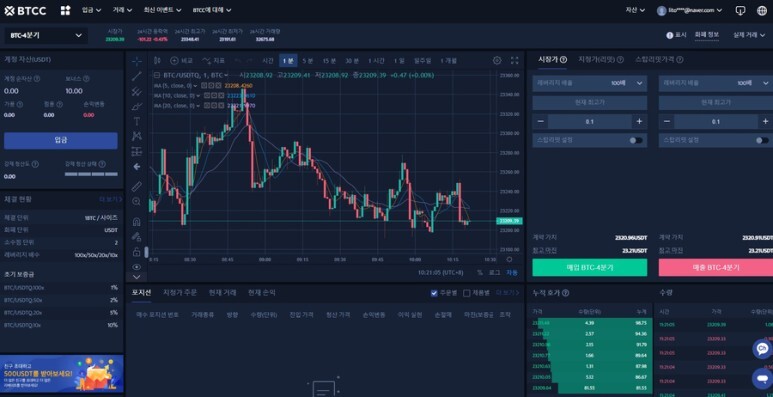The width and height of the screenshot is (773, 397).
Task: Click the help icon beside 누적 호가
Action: (x=566, y=293)
